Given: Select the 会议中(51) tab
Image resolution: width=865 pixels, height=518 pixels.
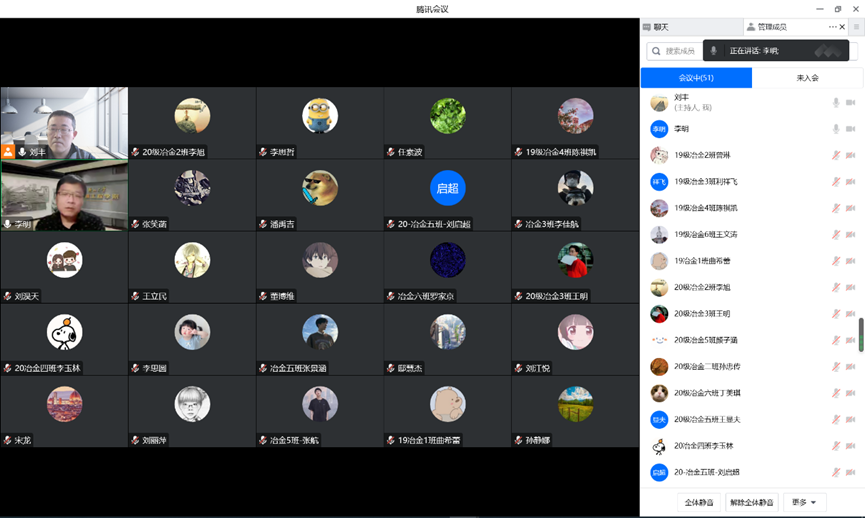Looking at the screenshot, I should (x=696, y=78).
